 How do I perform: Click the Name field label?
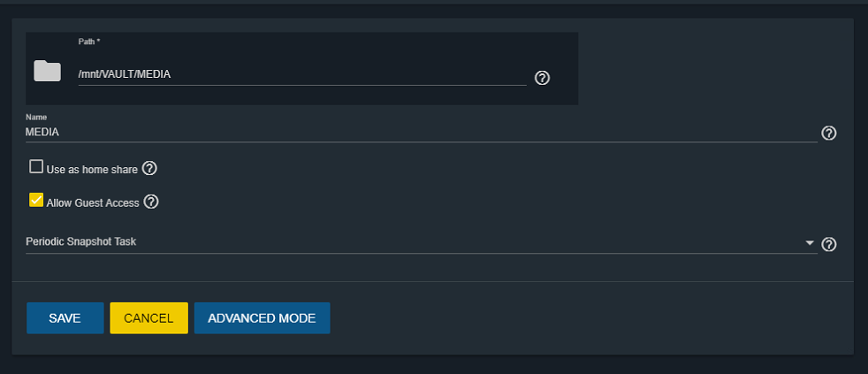click(x=36, y=118)
